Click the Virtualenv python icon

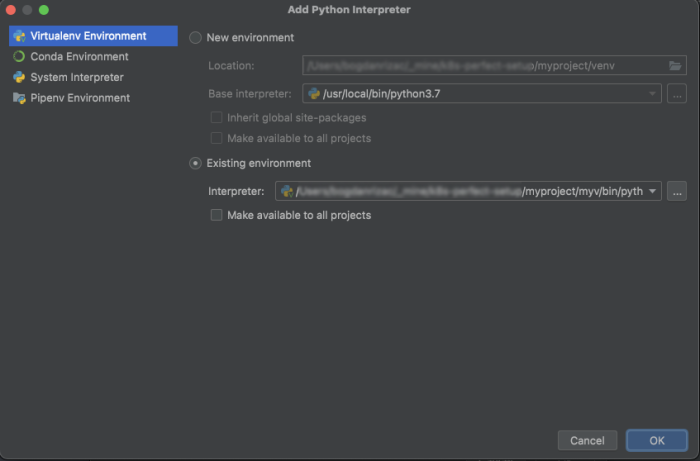click(19, 36)
